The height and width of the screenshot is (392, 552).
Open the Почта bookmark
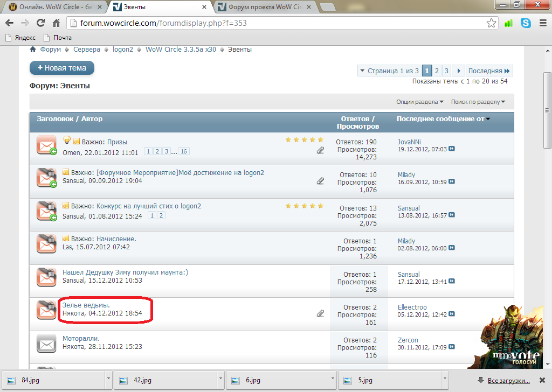(x=57, y=38)
